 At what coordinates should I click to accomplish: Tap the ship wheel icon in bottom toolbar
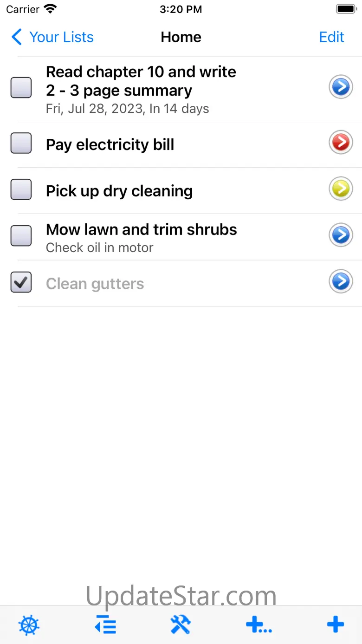(29, 625)
